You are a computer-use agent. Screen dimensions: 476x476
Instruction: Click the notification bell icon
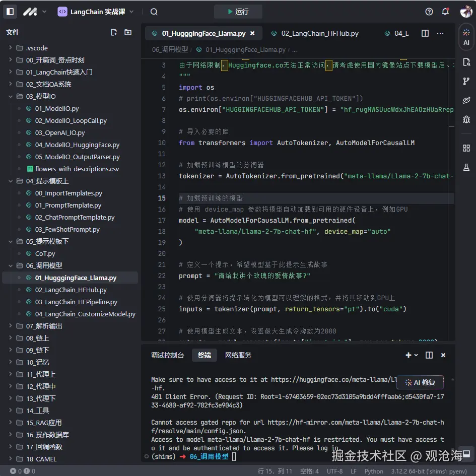click(x=445, y=12)
